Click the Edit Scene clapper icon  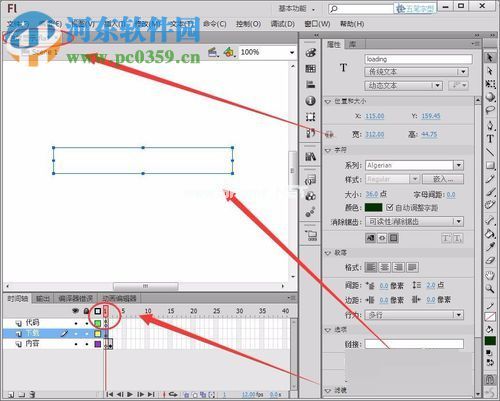(213, 52)
